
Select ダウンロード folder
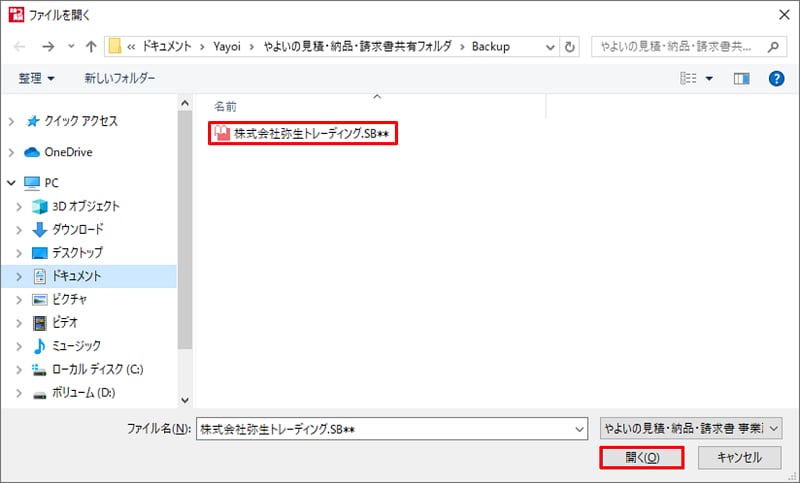pyautogui.click(x=78, y=230)
